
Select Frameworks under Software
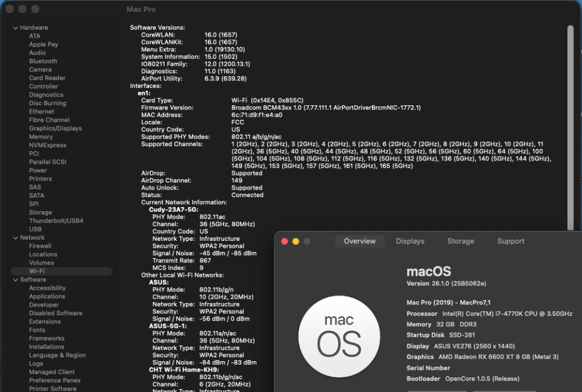[x=47, y=338]
